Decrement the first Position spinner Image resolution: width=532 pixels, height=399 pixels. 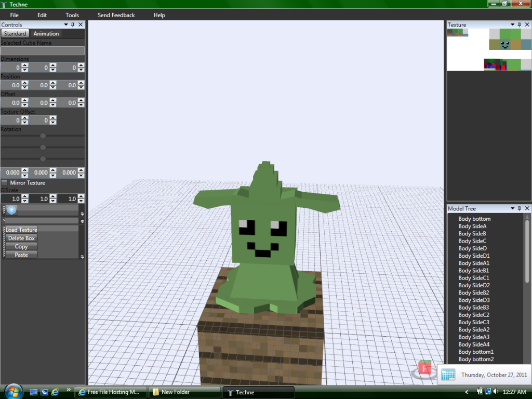[x=25, y=87]
